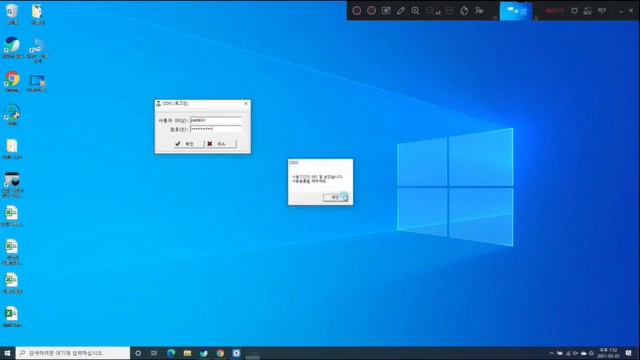Click the user ID input field

(216, 120)
